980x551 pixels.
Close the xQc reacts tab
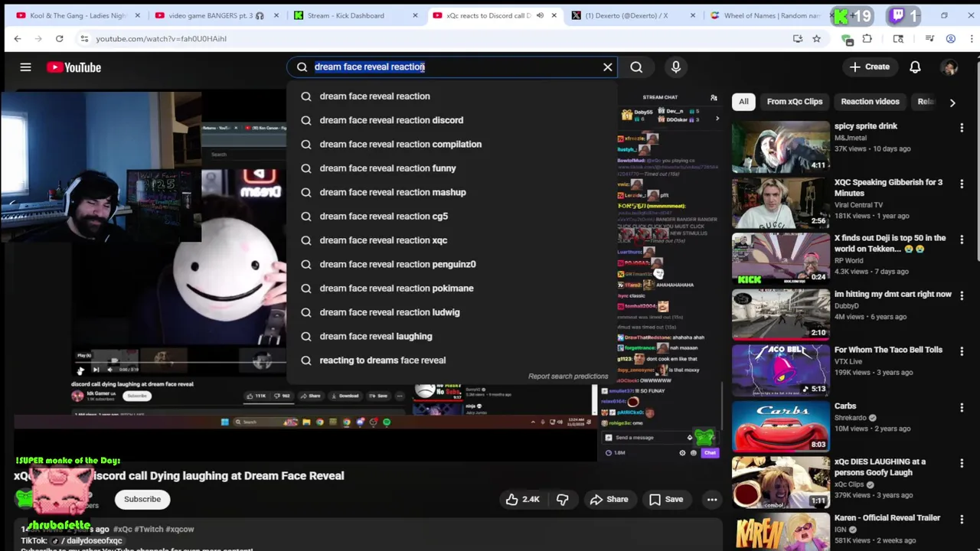pyautogui.click(x=553, y=15)
